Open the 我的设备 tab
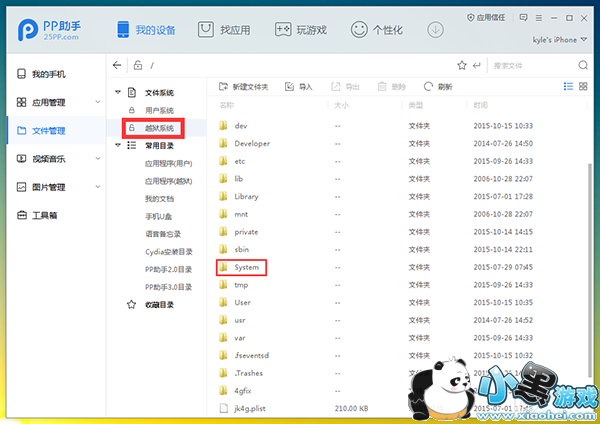The width and height of the screenshot is (600, 424). (x=146, y=30)
